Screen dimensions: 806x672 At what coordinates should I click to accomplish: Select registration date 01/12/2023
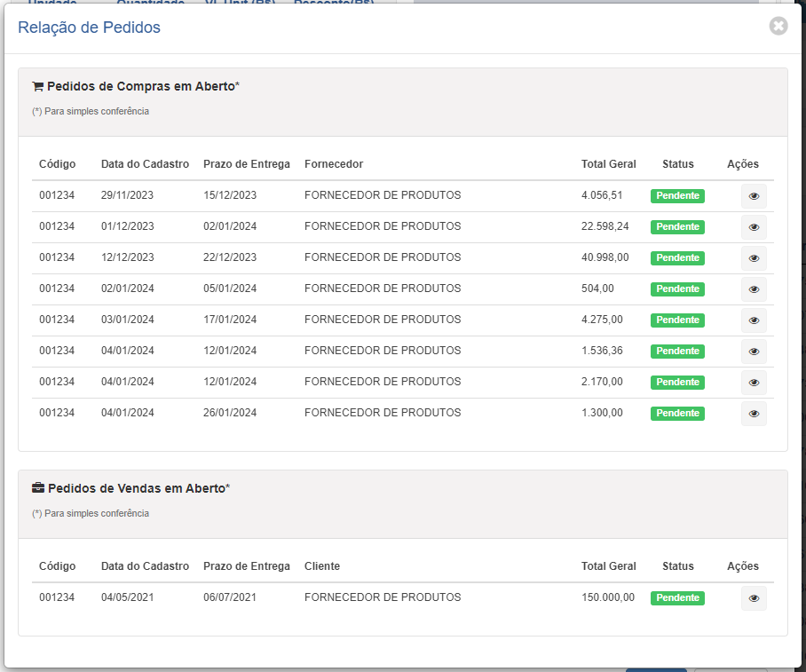tap(128, 226)
